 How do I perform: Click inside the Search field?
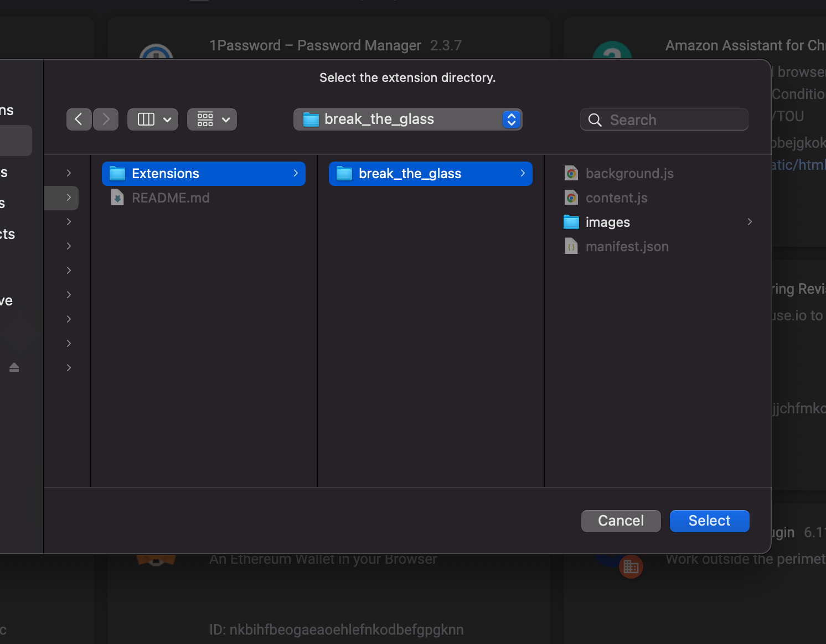664,120
